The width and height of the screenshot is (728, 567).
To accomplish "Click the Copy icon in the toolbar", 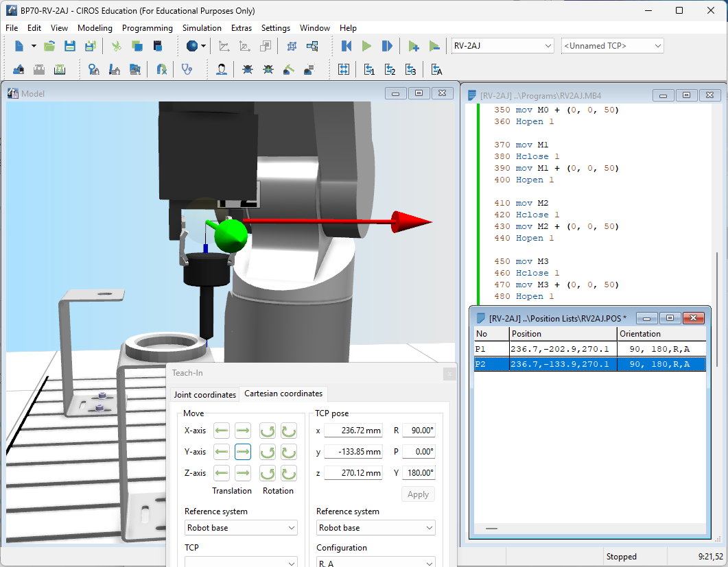I will [137, 46].
